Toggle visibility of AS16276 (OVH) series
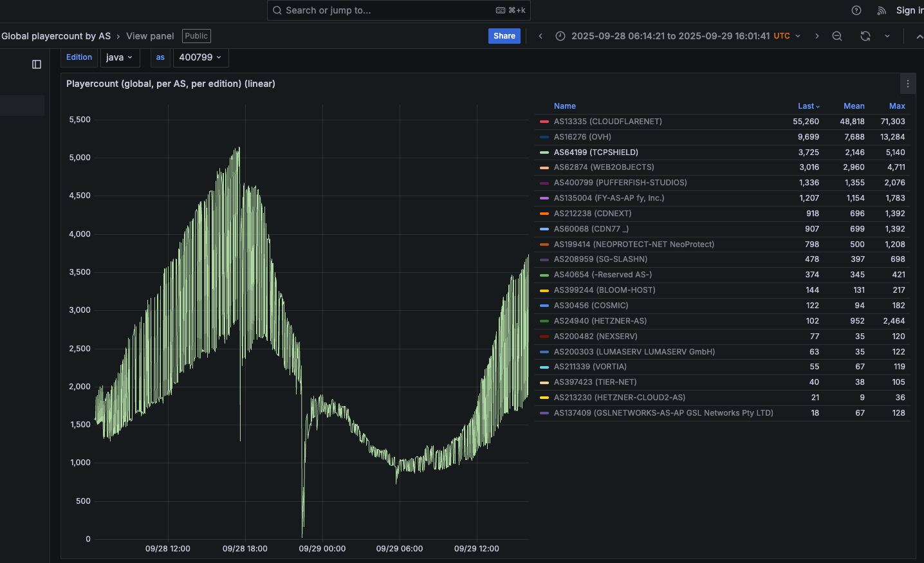This screenshot has height=563, width=924. point(582,136)
